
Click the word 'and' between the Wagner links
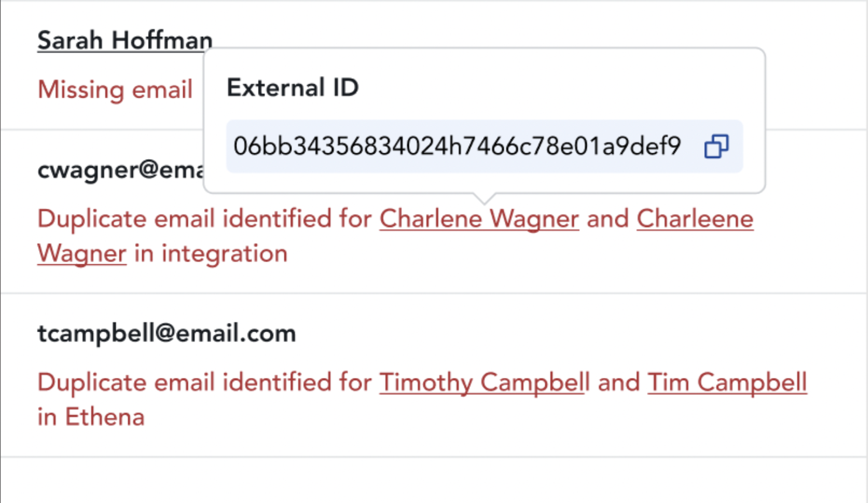[x=608, y=219]
